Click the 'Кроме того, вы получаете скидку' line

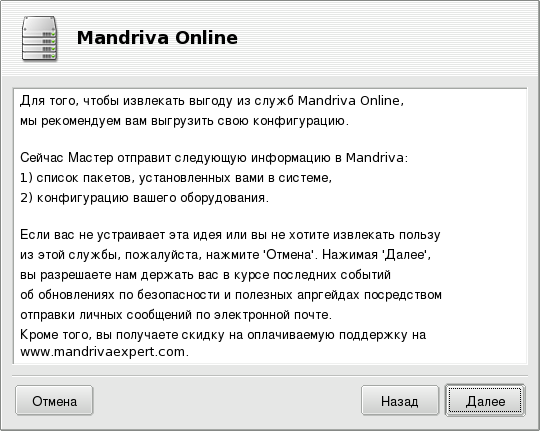click(x=223, y=335)
